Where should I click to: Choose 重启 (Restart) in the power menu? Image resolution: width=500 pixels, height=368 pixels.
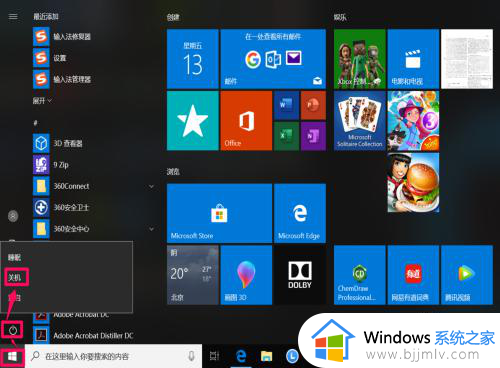pos(14,297)
